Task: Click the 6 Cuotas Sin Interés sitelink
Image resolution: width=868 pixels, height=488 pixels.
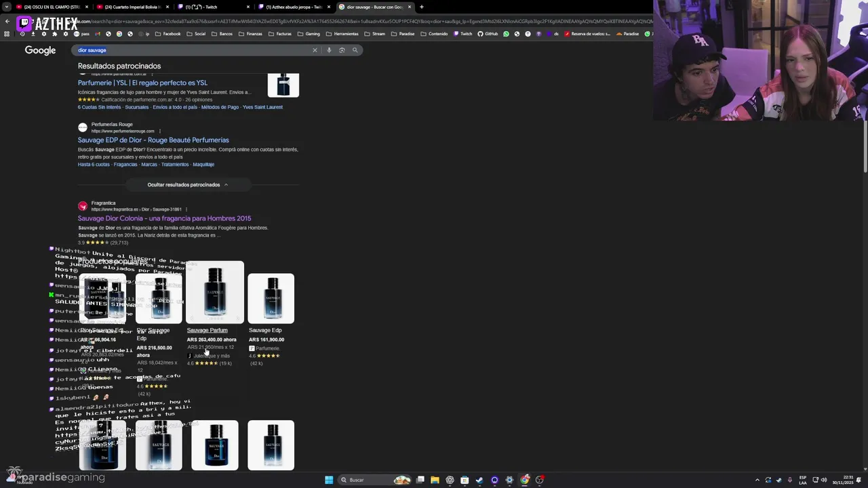Action: click(x=99, y=107)
